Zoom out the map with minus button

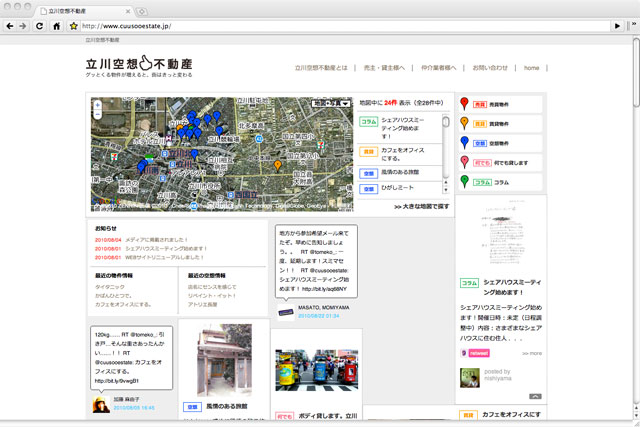98,115
